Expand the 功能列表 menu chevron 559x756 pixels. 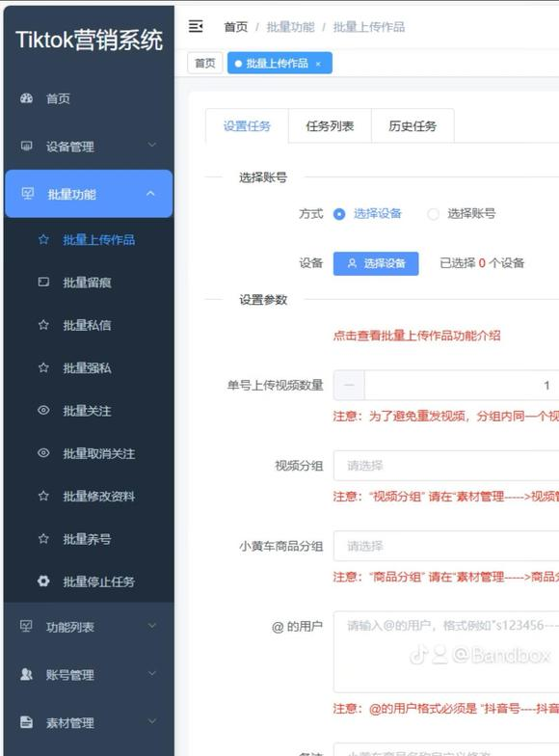point(152,626)
